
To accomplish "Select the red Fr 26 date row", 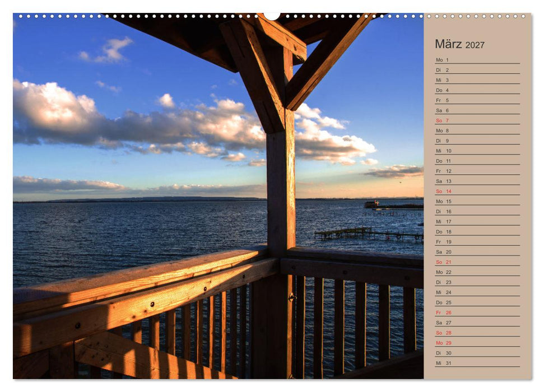I will coord(477,312).
